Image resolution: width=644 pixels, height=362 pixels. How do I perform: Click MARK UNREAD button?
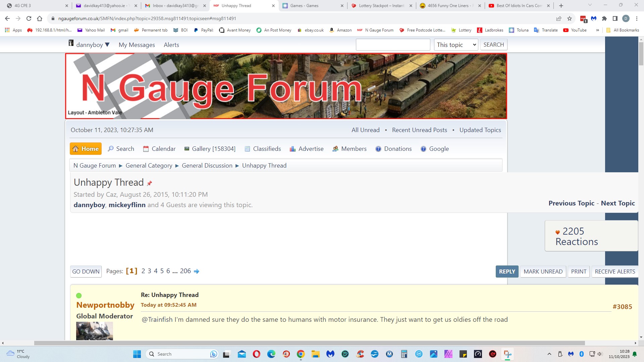point(543,271)
